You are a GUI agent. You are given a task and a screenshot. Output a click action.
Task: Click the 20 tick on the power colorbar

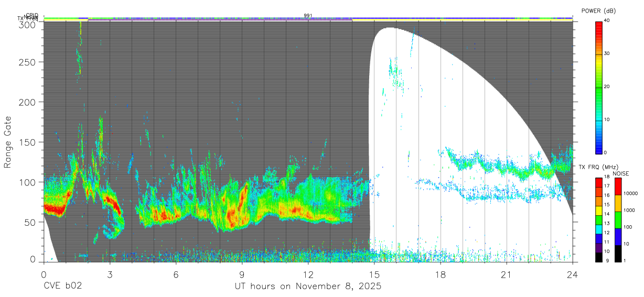click(607, 87)
